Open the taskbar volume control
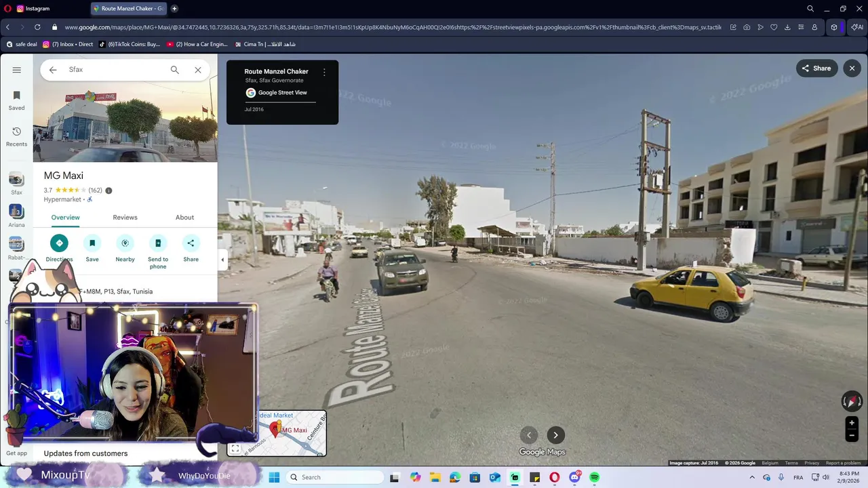This screenshot has height=488, width=868. point(826,477)
